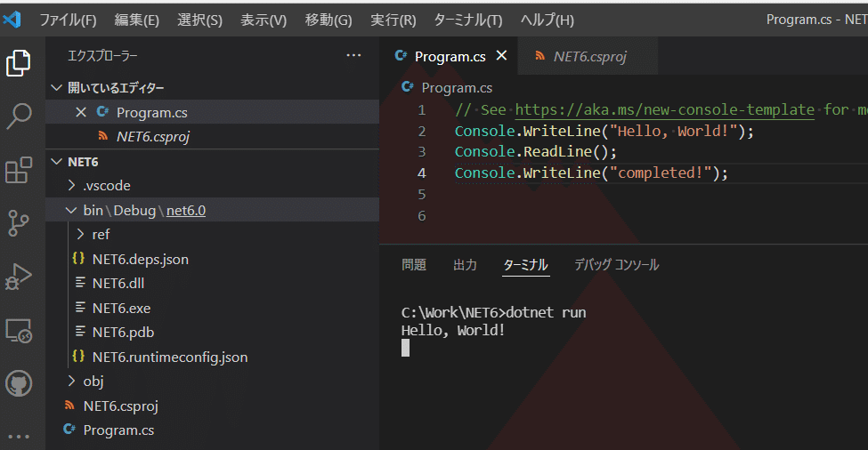Click the file icon beside NET6.pdb
This screenshot has width=868, height=450.
pyautogui.click(x=80, y=331)
